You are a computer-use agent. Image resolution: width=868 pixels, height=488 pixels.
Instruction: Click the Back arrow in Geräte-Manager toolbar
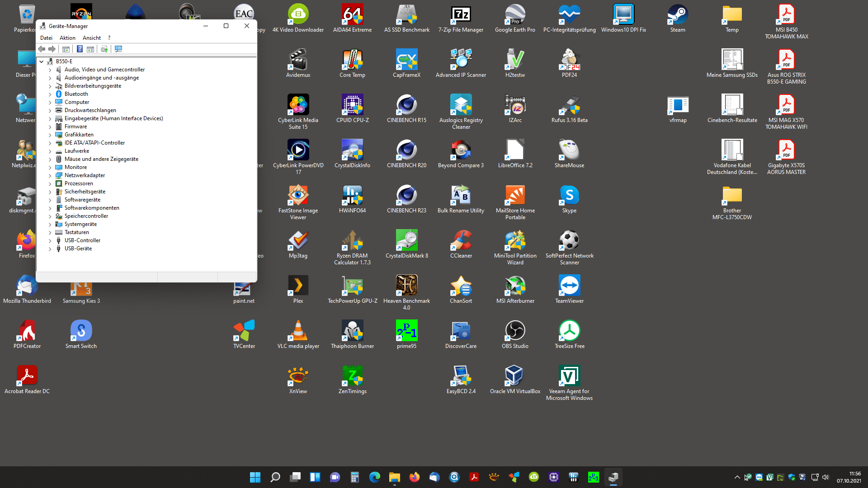pos(42,49)
